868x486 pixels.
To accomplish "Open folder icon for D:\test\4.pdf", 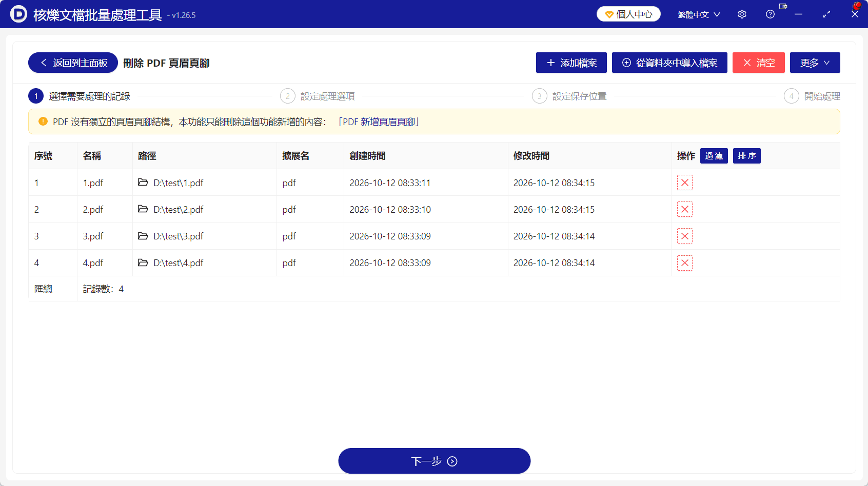I will tap(143, 263).
